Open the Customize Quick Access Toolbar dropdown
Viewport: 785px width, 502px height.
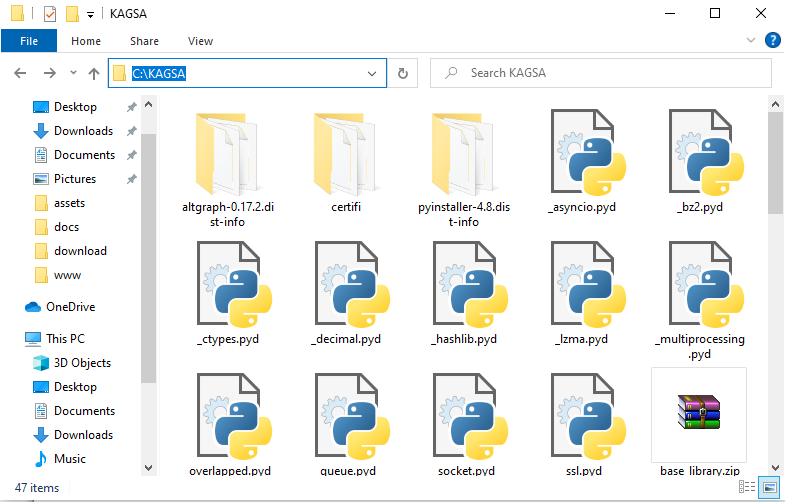coord(90,15)
